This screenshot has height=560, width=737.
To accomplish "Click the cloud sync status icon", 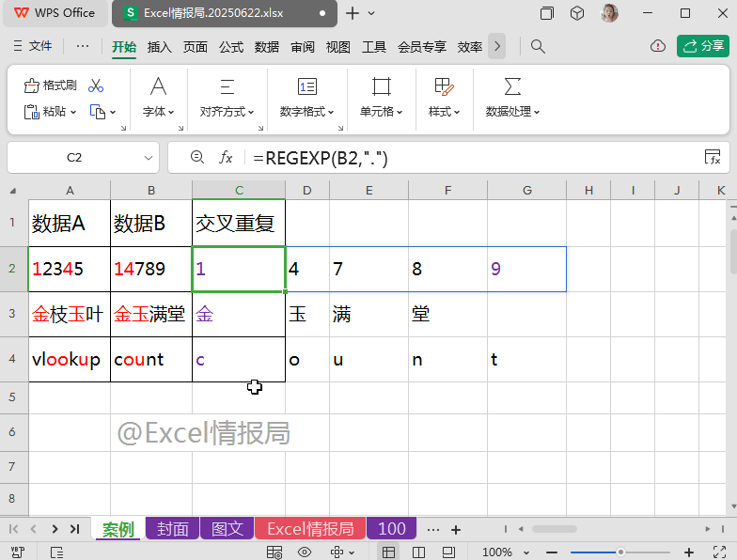I will (658, 46).
